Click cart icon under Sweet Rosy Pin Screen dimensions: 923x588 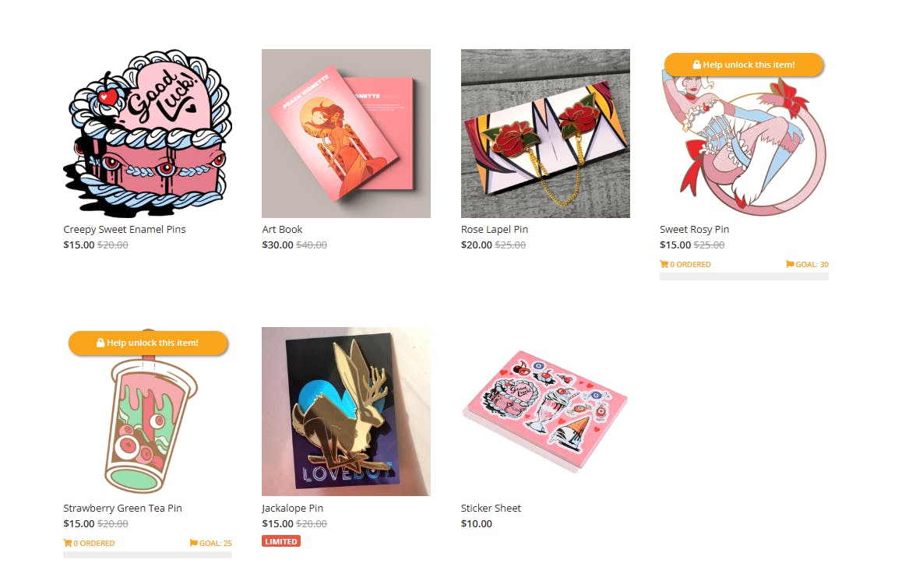pos(664,264)
